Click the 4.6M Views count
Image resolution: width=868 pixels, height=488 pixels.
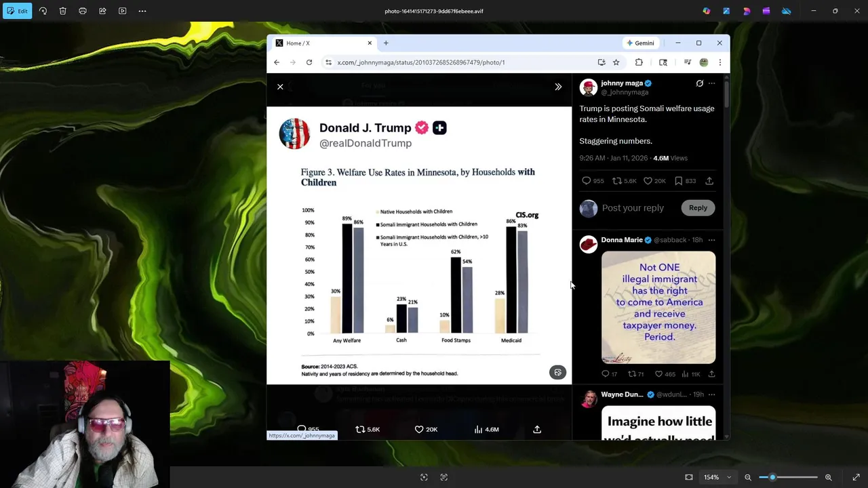670,158
